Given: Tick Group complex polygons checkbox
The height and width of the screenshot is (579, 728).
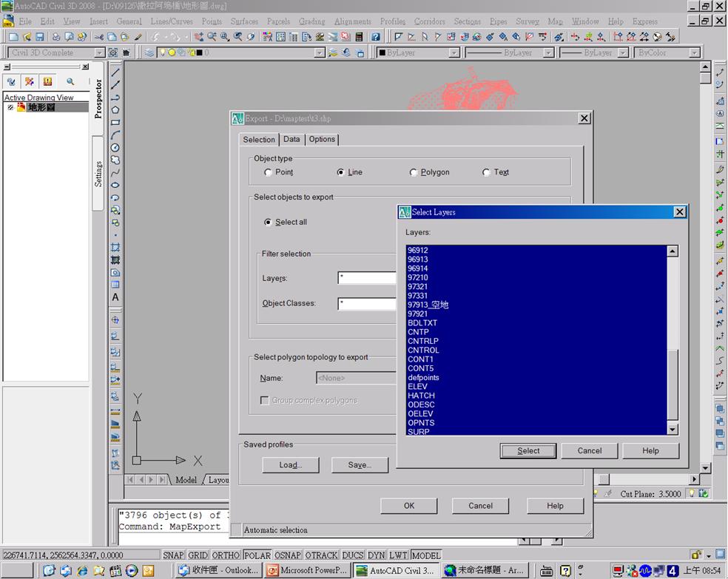Looking at the screenshot, I should pyautogui.click(x=265, y=400).
